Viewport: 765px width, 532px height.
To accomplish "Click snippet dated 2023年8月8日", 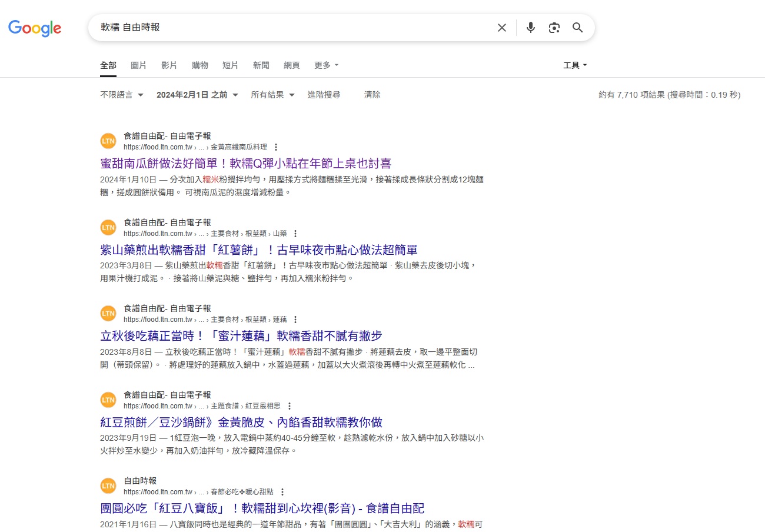I will [288, 358].
